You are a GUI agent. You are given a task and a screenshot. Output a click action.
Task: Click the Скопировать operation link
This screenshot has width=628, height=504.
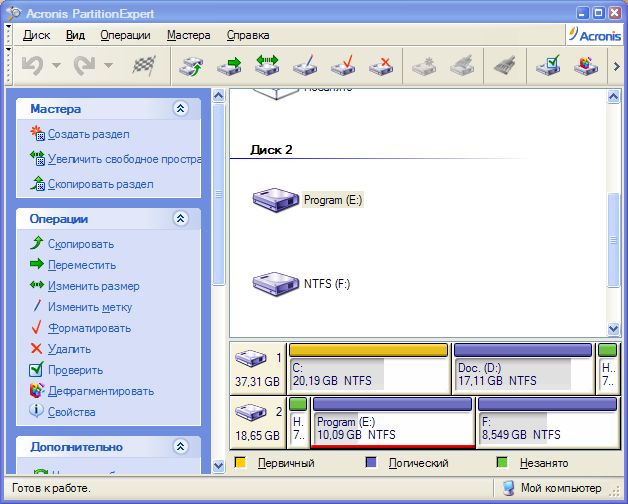point(81,244)
